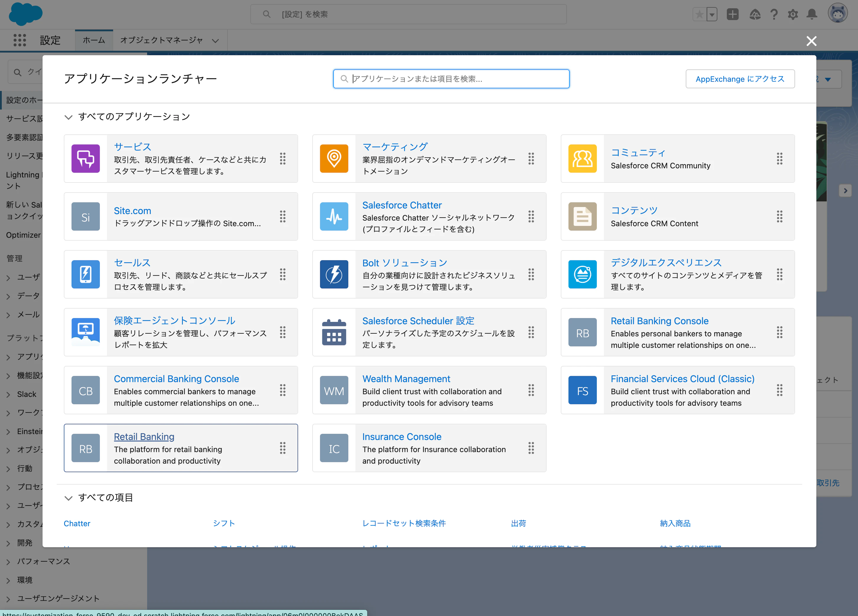Click the Site.com Si icon
Image resolution: width=858 pixels, height=616 pixels.
85,216
